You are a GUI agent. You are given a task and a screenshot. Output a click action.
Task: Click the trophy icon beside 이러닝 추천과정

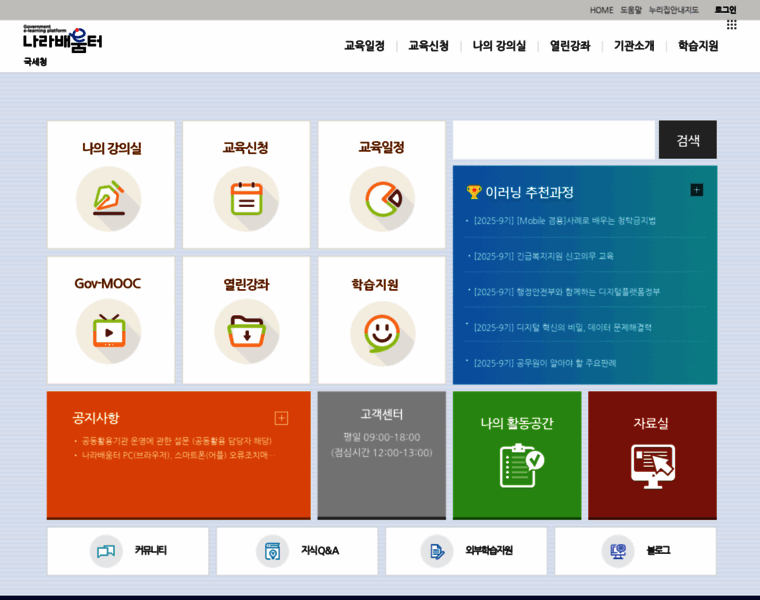[474, 192]
